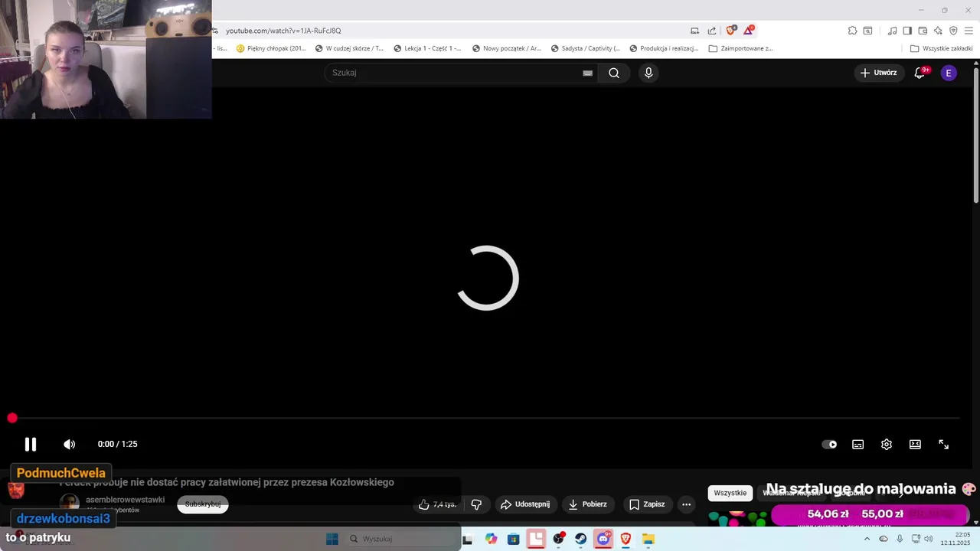
Task: Open the tab search icon in toolbar
Action: (x=867, y=31)
